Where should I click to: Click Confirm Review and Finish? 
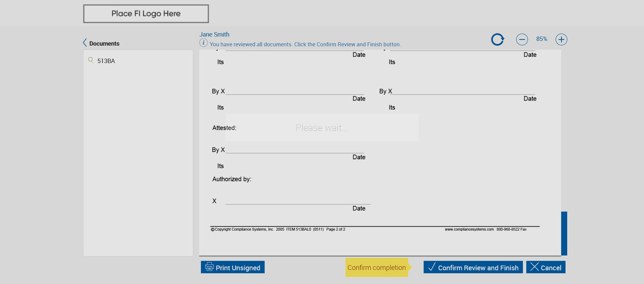point(473,267)
